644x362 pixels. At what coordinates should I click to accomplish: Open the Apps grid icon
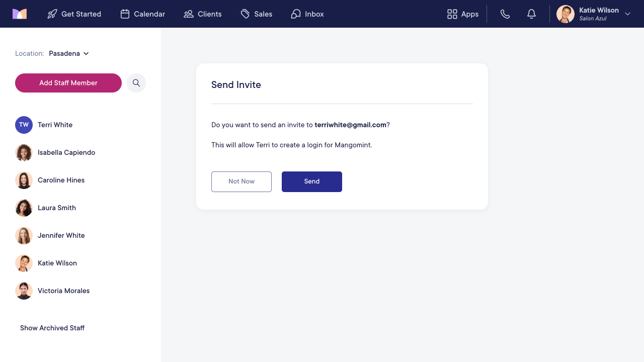[452, 14]
